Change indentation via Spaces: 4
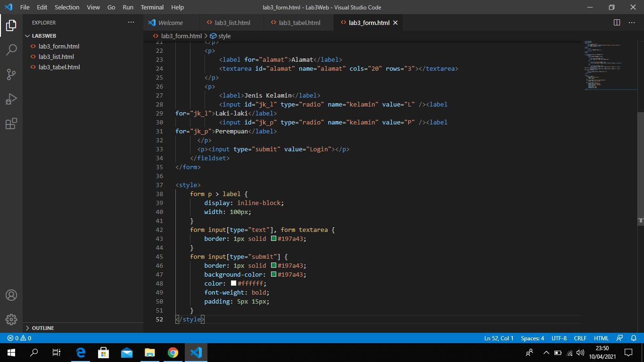 532,338
